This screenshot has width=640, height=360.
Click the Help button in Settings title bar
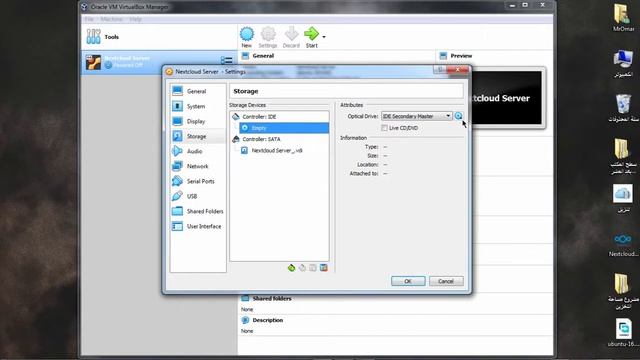click(440, 70)
